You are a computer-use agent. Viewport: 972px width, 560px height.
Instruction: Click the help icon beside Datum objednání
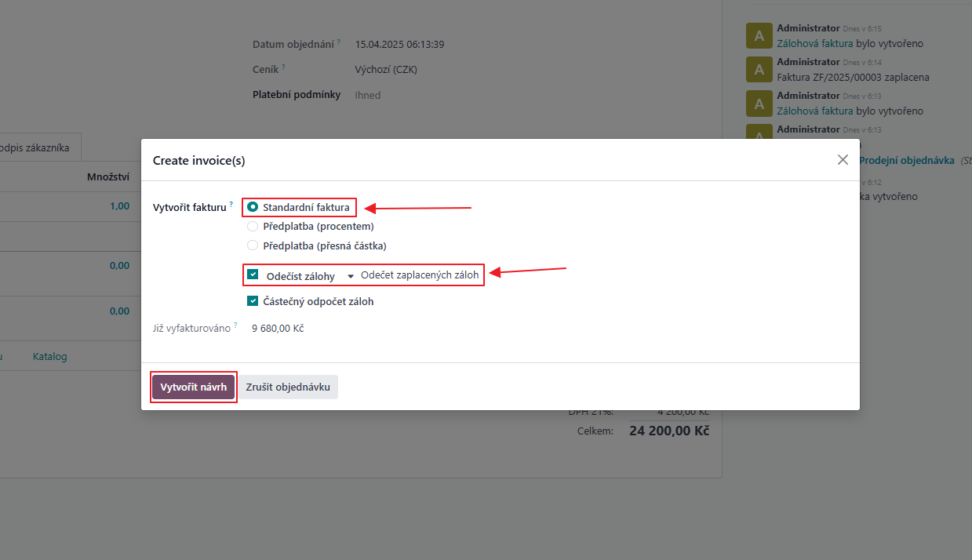(339, 42)
